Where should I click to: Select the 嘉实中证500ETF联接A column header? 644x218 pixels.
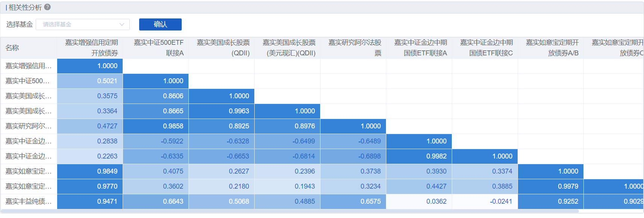pos(158,48)
